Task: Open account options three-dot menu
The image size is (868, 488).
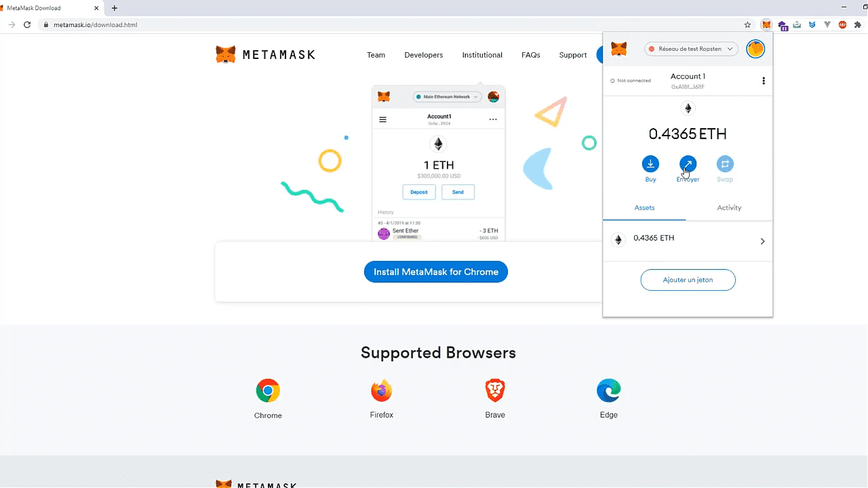Action: tap(764, 81)
